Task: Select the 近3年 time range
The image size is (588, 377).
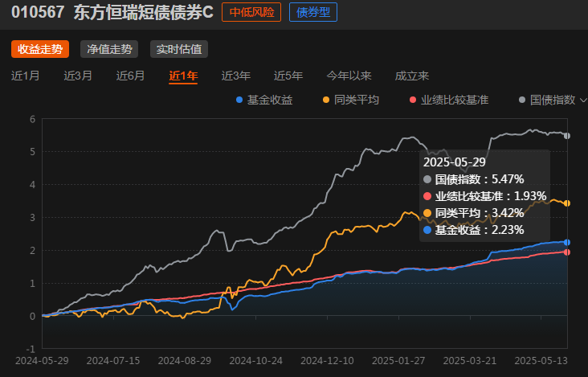Action: coord(235,76)
